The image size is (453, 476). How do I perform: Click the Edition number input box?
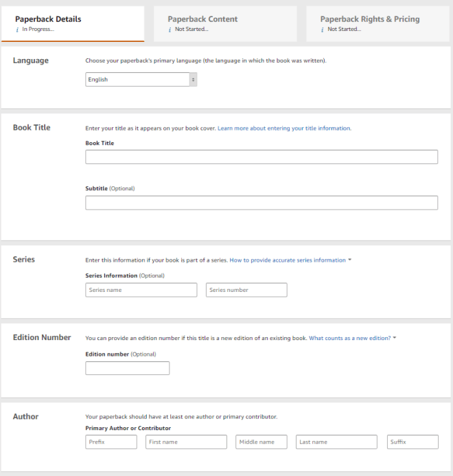[x=127, y=368]
